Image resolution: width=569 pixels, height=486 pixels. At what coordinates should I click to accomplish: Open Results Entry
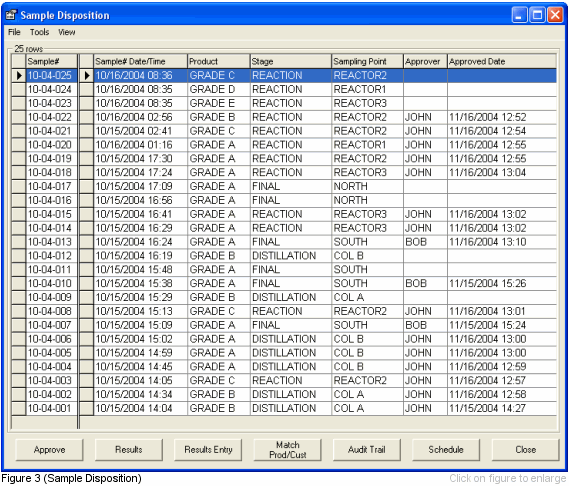[208, 450]
